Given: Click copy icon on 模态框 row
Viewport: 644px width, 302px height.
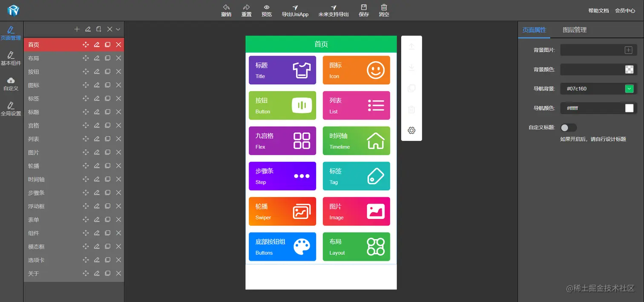Looking at the screenshot, I should tap(108, 246).
